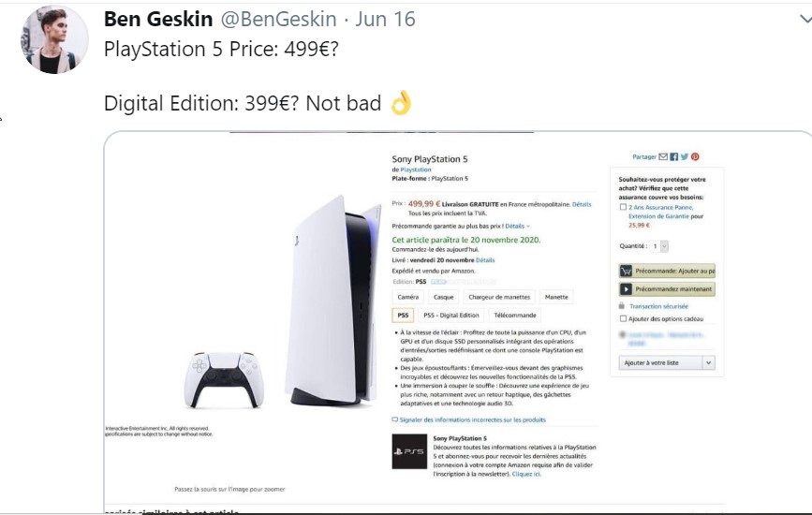Click the PS5 logo thumbnail

[409, 451]
